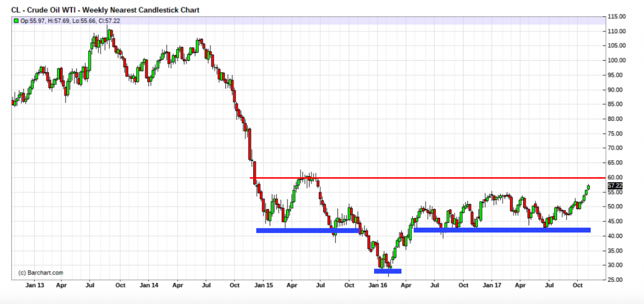Click the 110.00 price axis label
This screenshot has width=644, height=304.
pos(616,31)
